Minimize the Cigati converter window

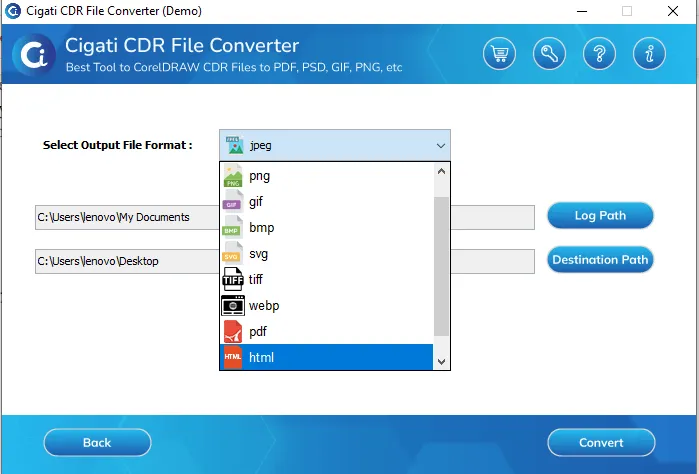click(582, 11)
